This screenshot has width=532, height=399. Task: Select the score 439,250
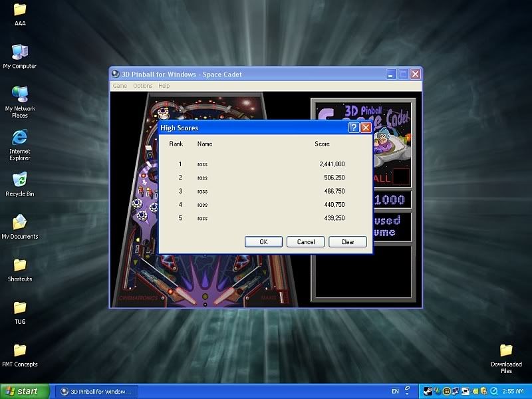click(x=334, y=218)
